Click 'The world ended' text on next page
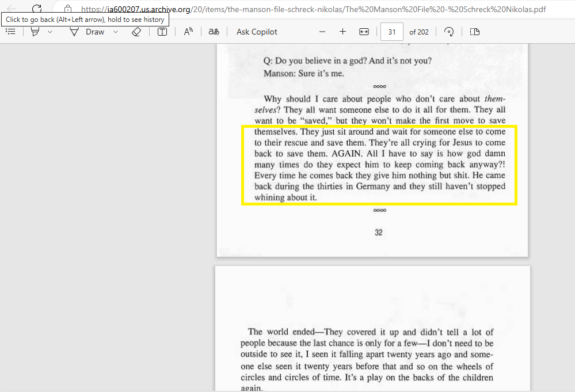 coord(281,332)
